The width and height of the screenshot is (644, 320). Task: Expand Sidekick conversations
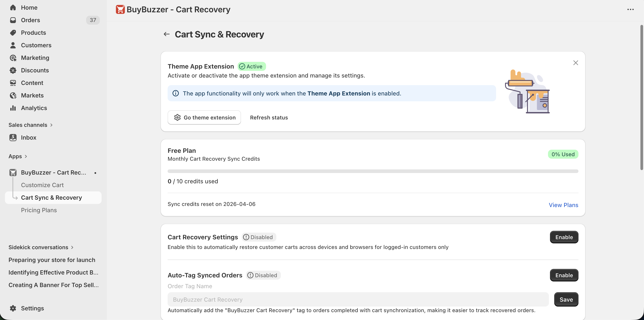click(41, 247)
